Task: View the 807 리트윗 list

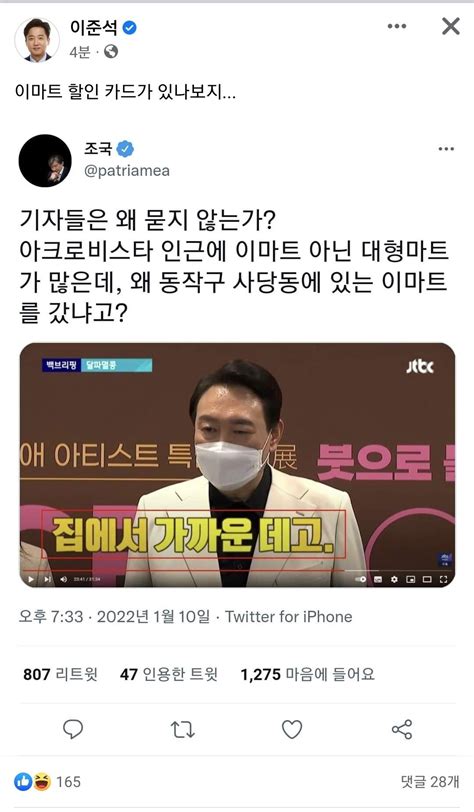Action: [x=60, y=674]
